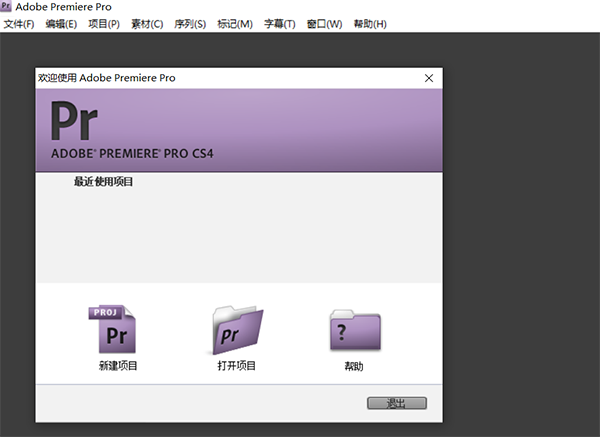
Task: Open the 编辑(E) menu
Action: [x=61, y=24]
